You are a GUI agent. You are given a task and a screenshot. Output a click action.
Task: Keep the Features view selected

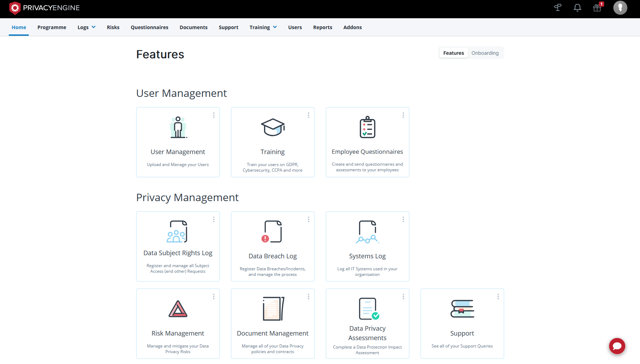coord(453,53)
